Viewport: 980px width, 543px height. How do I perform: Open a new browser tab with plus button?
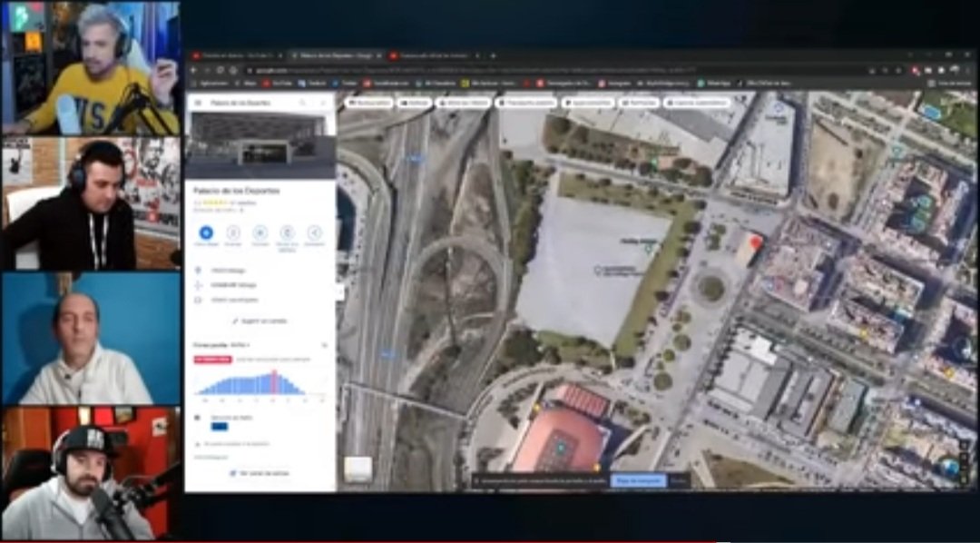[493, 55]
